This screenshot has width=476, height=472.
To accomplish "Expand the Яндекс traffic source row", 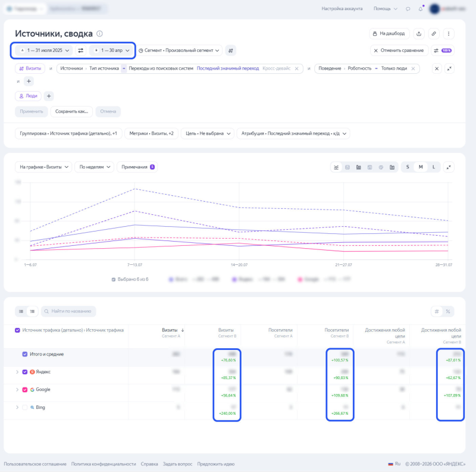I will click(17, 372).
